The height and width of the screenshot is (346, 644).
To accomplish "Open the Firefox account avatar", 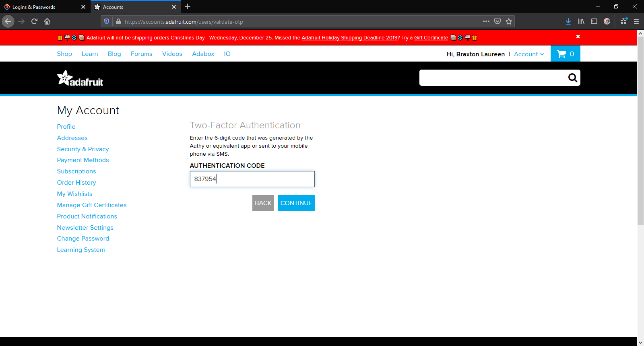I will pos(607,21).
